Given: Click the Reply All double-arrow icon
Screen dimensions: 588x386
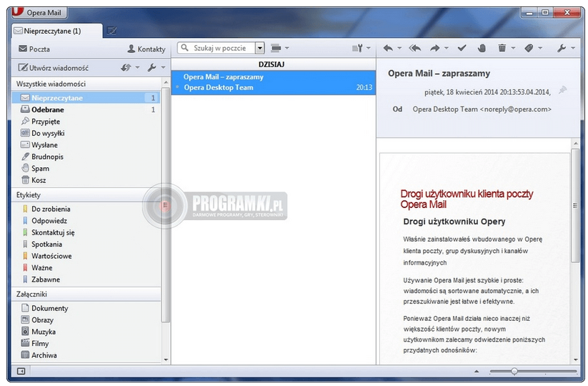Looking at the screenshot, I should 415,49.
